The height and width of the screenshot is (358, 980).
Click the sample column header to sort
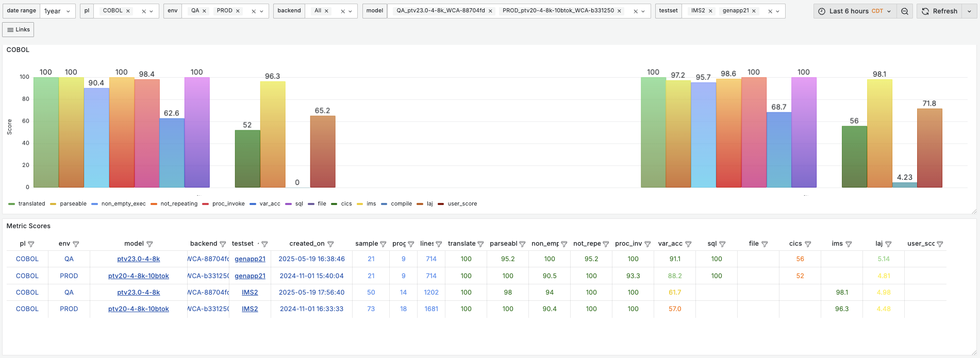tap(366, 244)
